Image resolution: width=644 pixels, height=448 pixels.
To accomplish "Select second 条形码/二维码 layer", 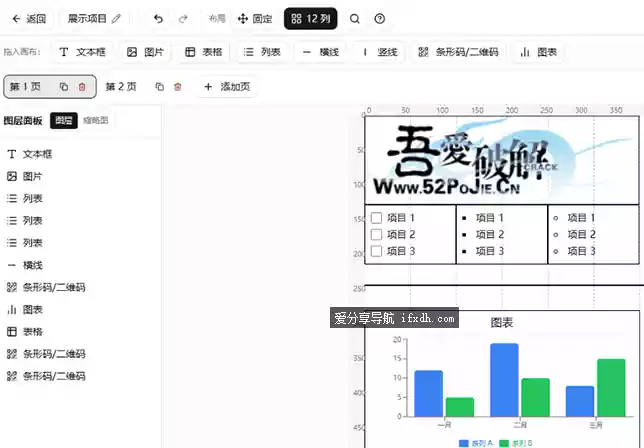I will tap(80, 354).
